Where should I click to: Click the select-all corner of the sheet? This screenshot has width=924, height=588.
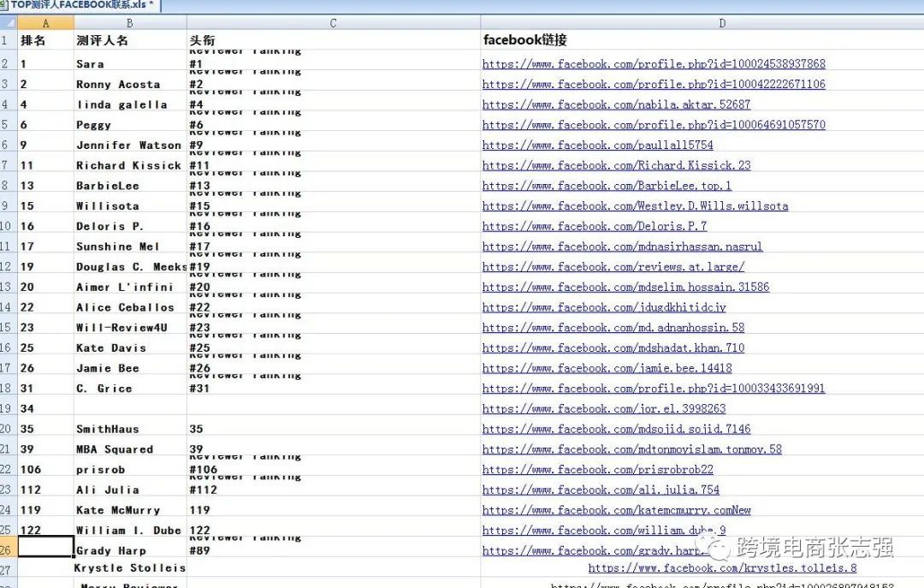[x=9, y=23]
